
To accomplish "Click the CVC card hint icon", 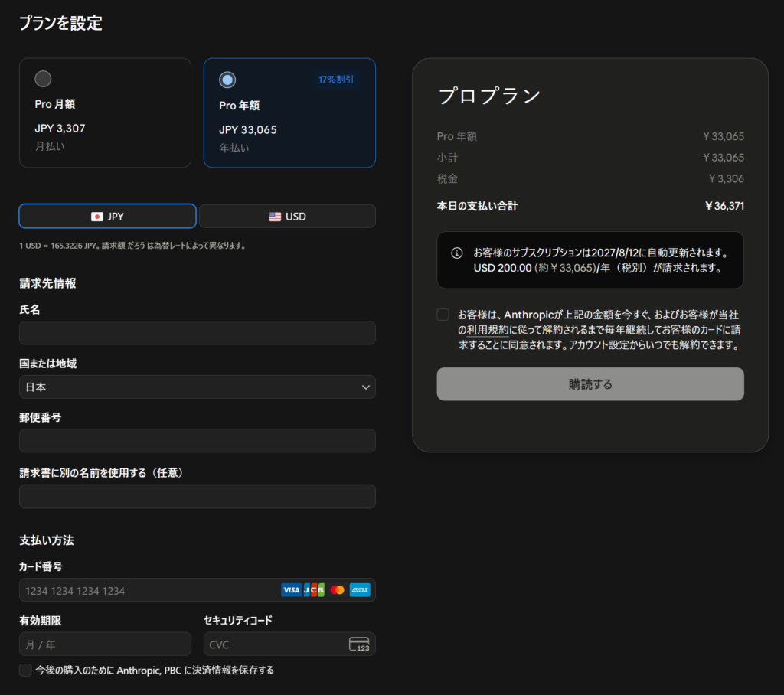I will click(x=359, y=644).
